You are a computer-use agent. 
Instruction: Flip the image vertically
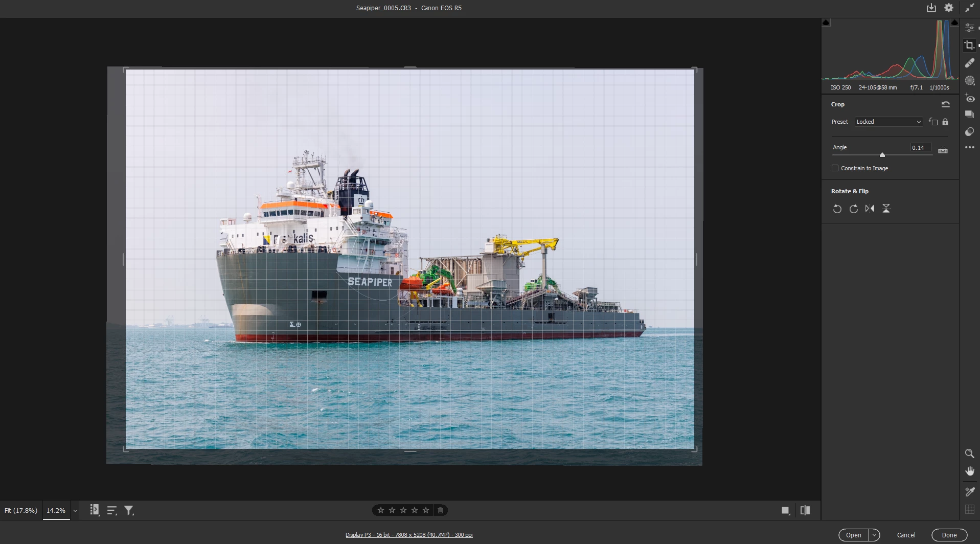click(886, 209)
